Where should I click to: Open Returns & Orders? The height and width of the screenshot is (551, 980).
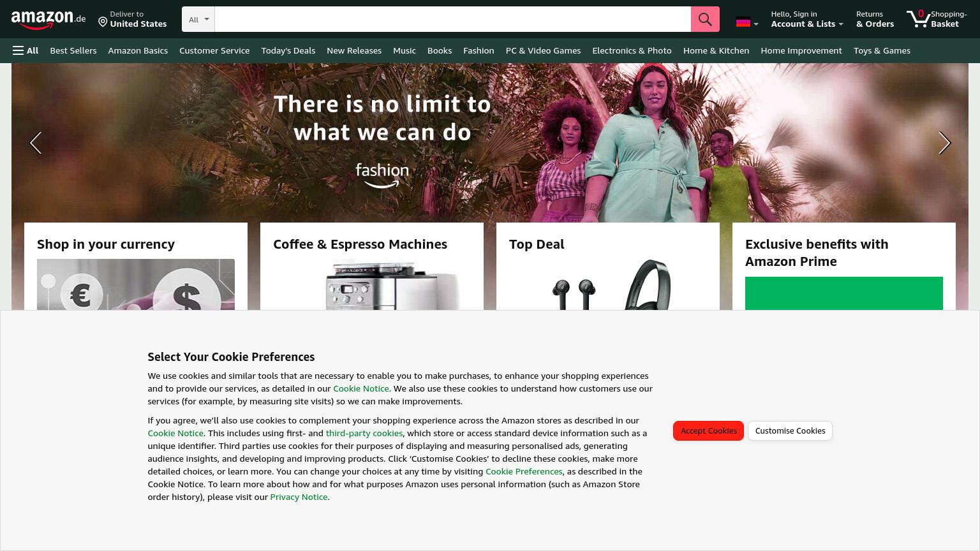tap(875, 19)
